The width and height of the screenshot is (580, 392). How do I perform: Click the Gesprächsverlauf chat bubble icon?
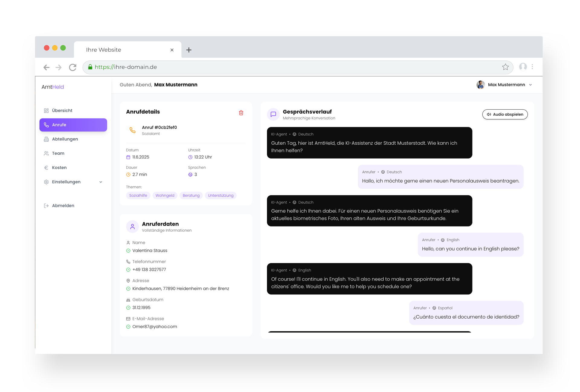(273, 114)
